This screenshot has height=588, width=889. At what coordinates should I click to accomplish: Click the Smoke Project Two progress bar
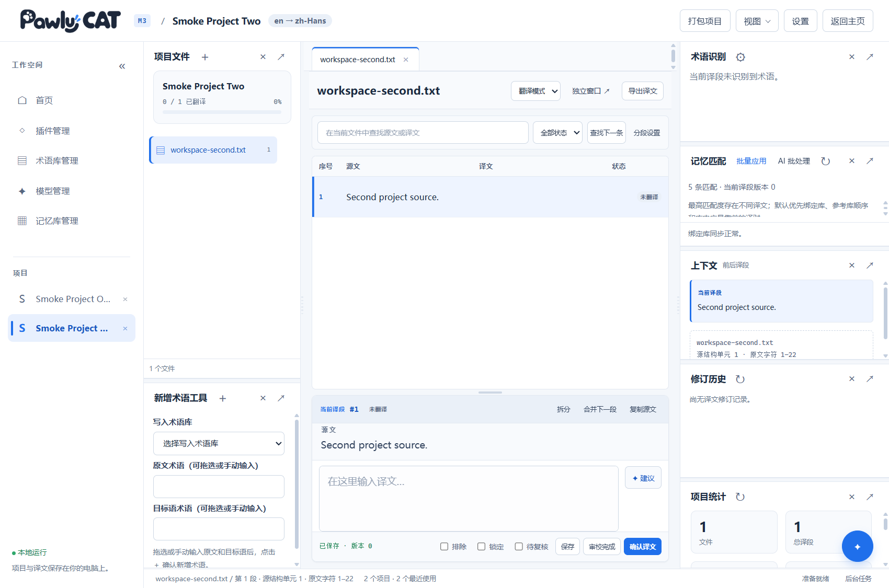tap(222, 112)
